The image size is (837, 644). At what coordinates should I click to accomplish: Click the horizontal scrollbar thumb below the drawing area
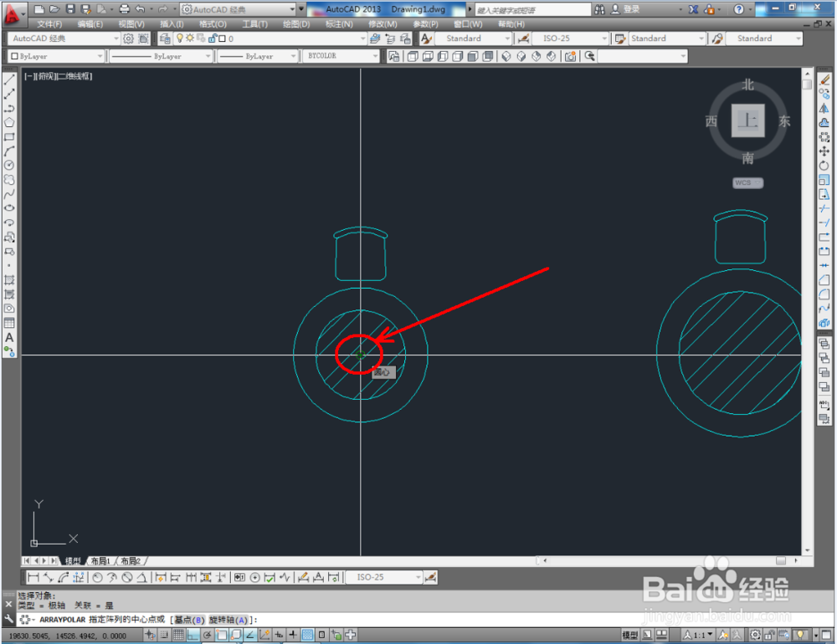781,560
